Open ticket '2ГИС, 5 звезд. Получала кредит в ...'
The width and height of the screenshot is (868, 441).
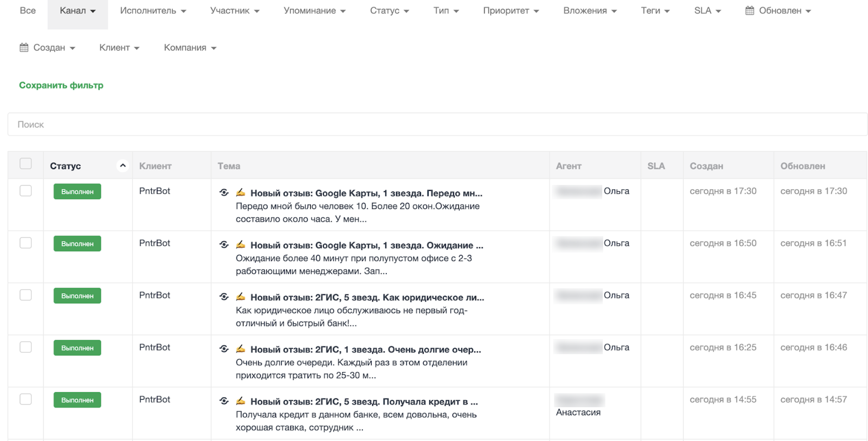click(364, 401)
